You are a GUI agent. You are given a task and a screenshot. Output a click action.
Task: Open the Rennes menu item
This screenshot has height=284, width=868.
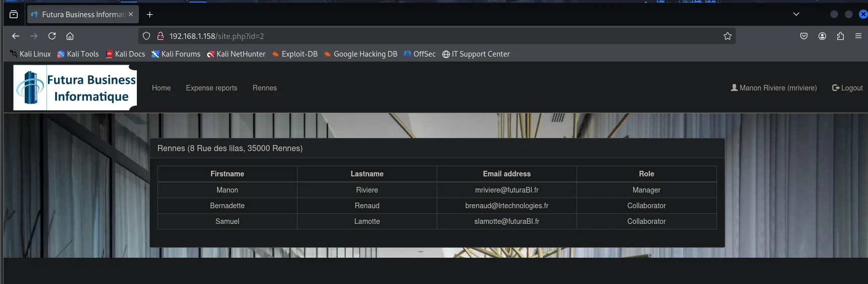(x=265, y=88)
